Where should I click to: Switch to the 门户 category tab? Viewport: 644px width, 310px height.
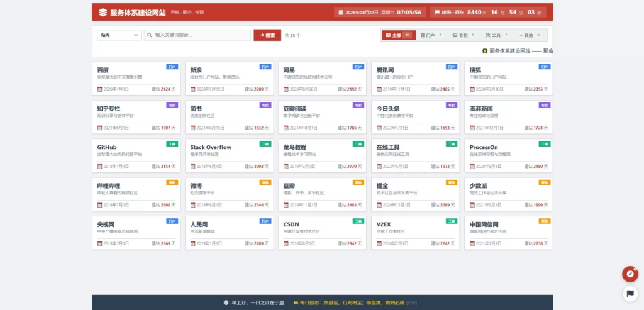point(431,35)
